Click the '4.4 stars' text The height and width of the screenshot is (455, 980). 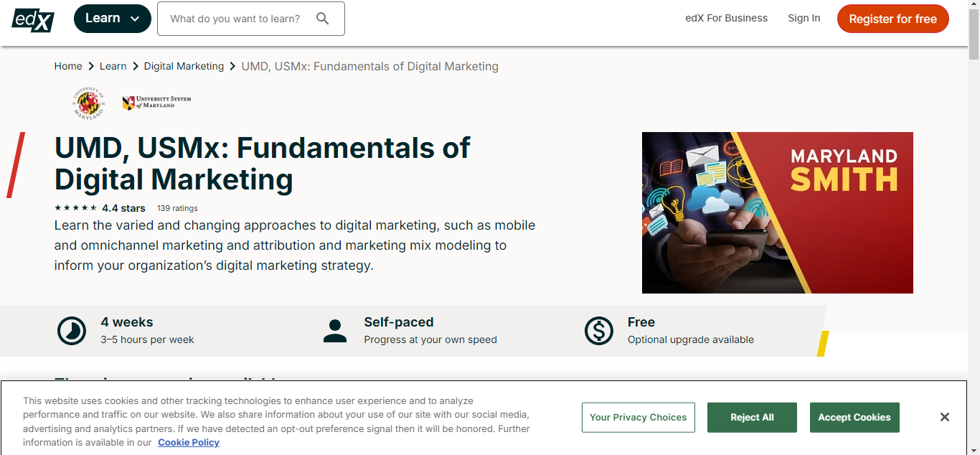[x=123, y=208]
